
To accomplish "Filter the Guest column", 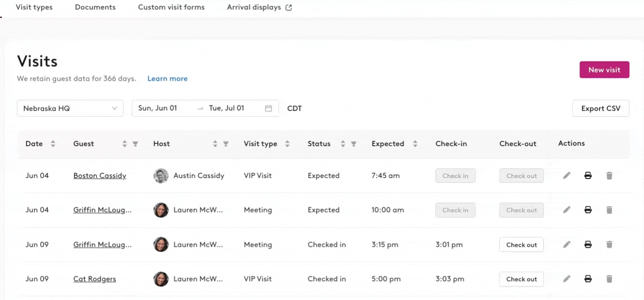I will [136, 144].
